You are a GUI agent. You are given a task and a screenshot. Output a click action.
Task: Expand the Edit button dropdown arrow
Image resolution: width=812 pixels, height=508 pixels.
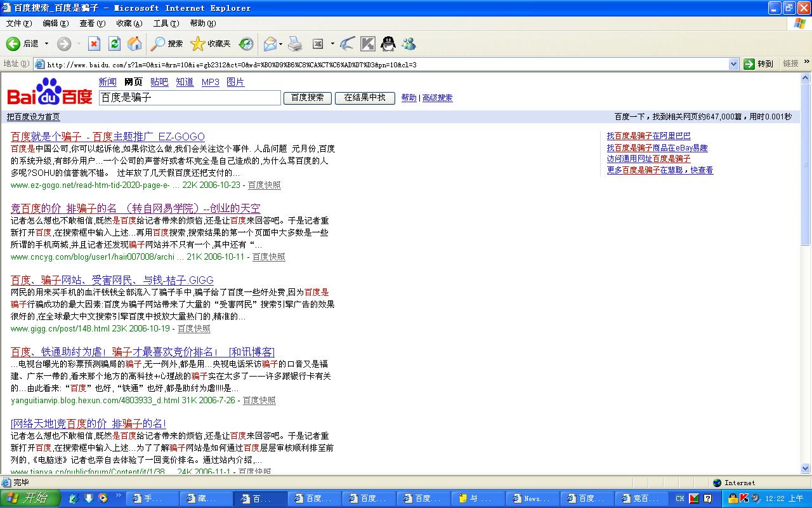[x=332, y=44]
